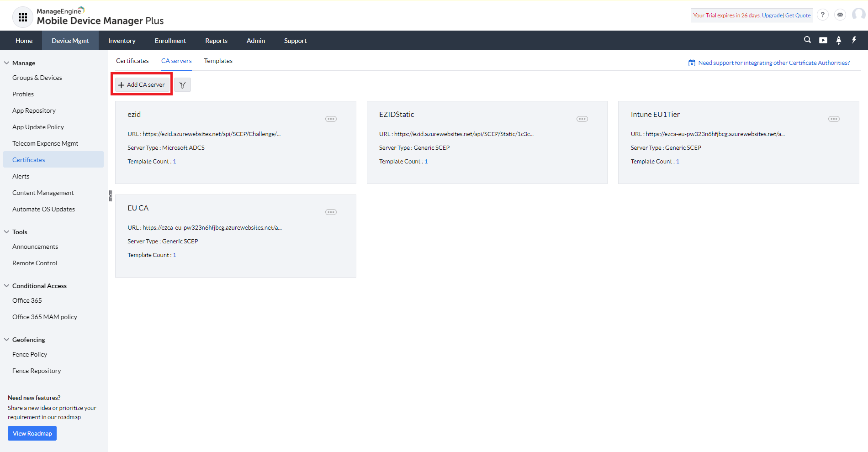Open App Update Policy in sidebar
Image resolution: width=868 pixels, height=452 pixels.
point(38,127)
